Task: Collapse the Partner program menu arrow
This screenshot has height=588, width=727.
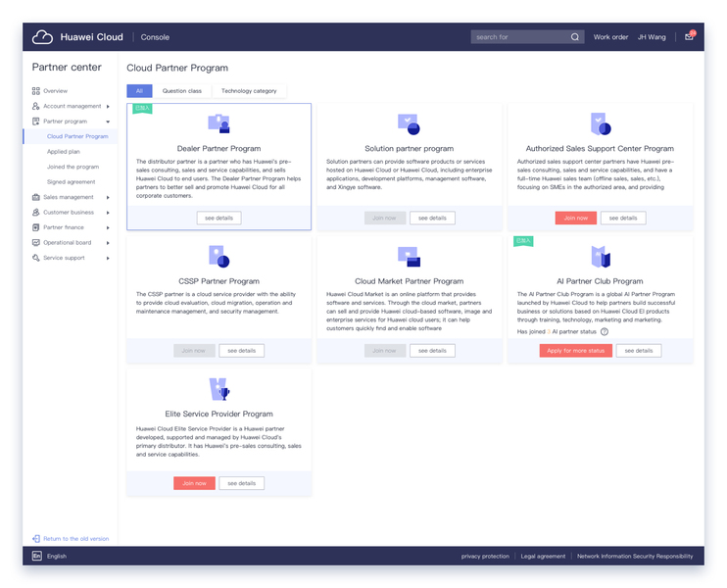Action: (108, 122)
